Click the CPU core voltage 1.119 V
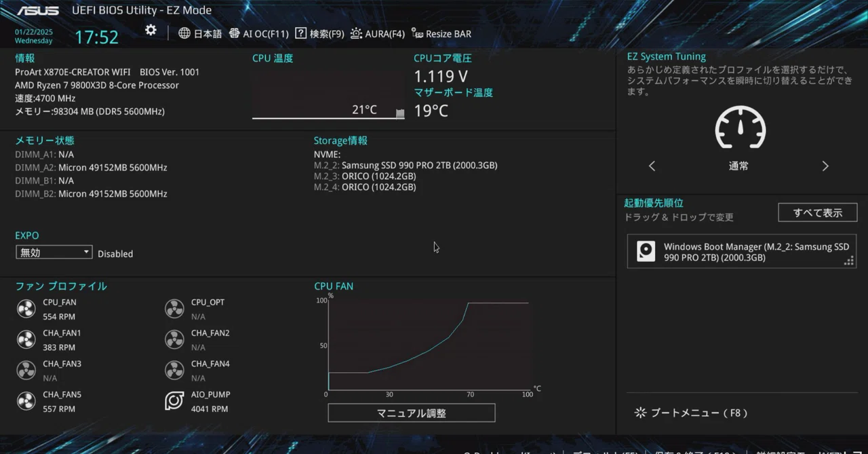The height and width of the screenshot is (454, 868). pyautogui.click(x=441, y=77)
